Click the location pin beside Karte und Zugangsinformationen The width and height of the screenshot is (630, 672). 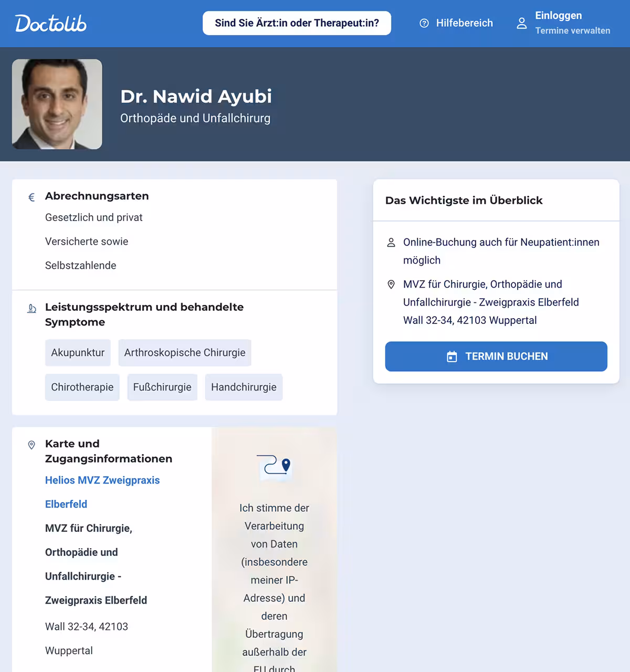(31, 445)
